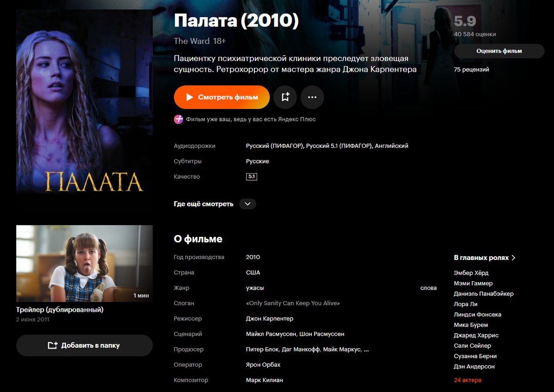Play the dubbed trailer thumbnail
Screen dimensions: 554x392
tap(84, 264)
